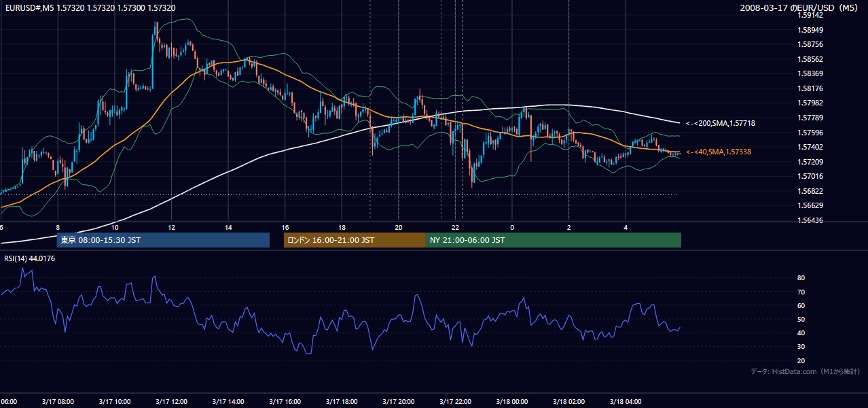
Task: Click RSI scale value 40
Action: (801, 333)
